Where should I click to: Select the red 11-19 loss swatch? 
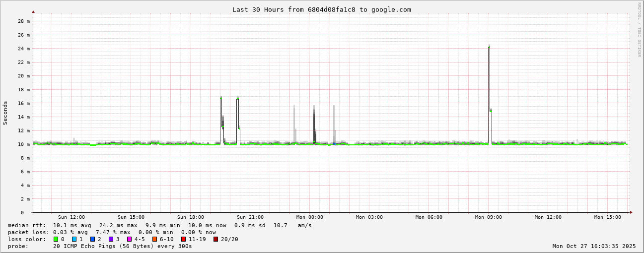point(184,239)
